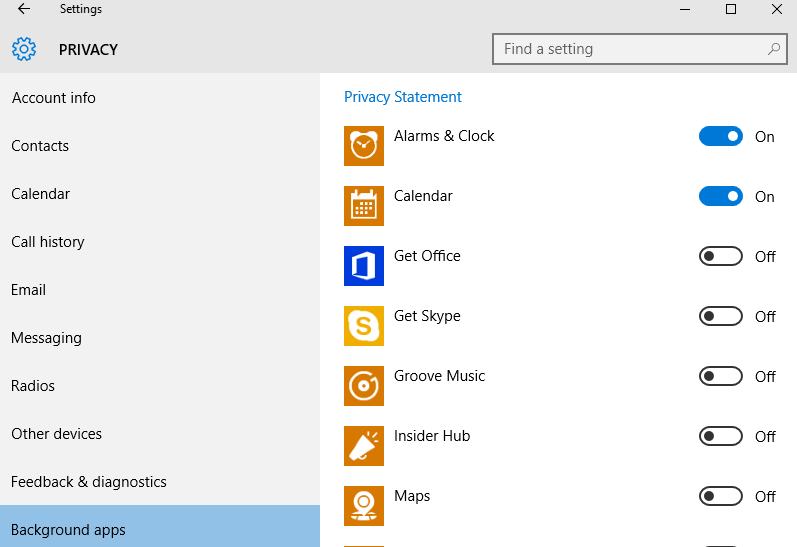Close the Settings window
The width and height of the screenshot is (797, 547).
[x=776, y=9]
